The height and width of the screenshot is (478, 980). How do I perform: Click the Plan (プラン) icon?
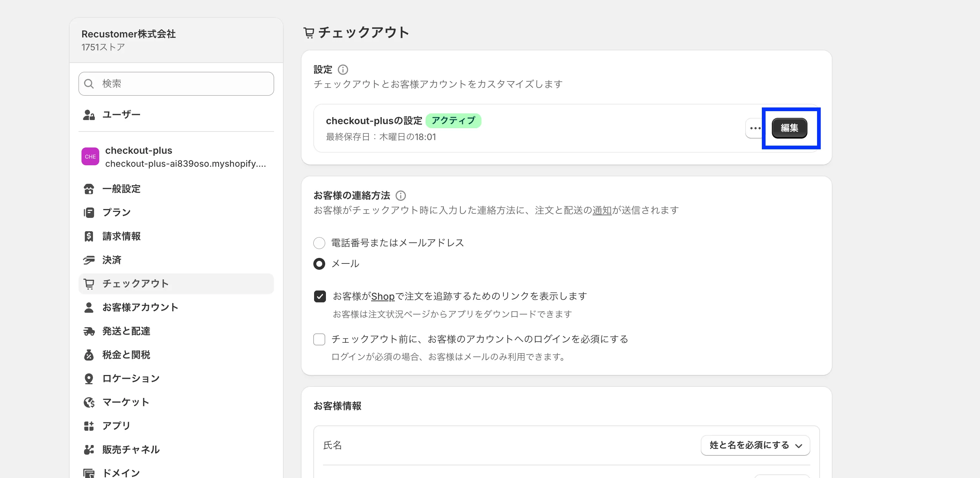(89, 212)
